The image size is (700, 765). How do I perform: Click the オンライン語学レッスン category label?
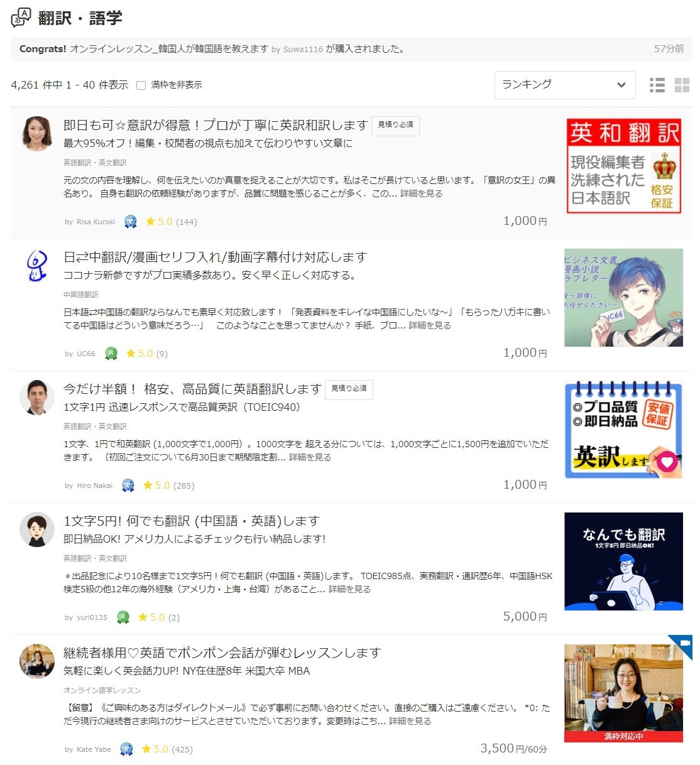pos(102,690)
